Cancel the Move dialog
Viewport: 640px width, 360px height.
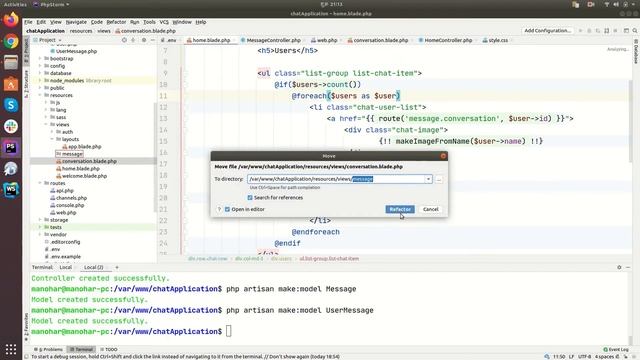(x=431, y=209)
